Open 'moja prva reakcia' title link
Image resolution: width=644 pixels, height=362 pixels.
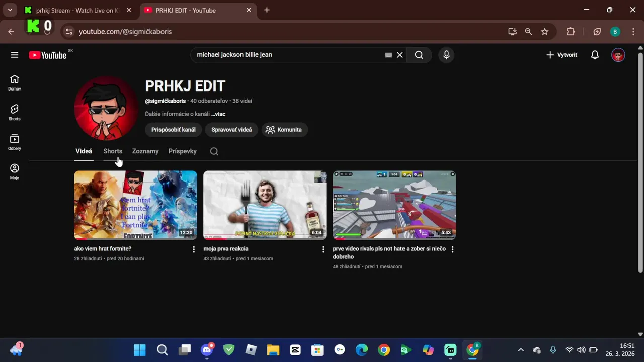226,249
